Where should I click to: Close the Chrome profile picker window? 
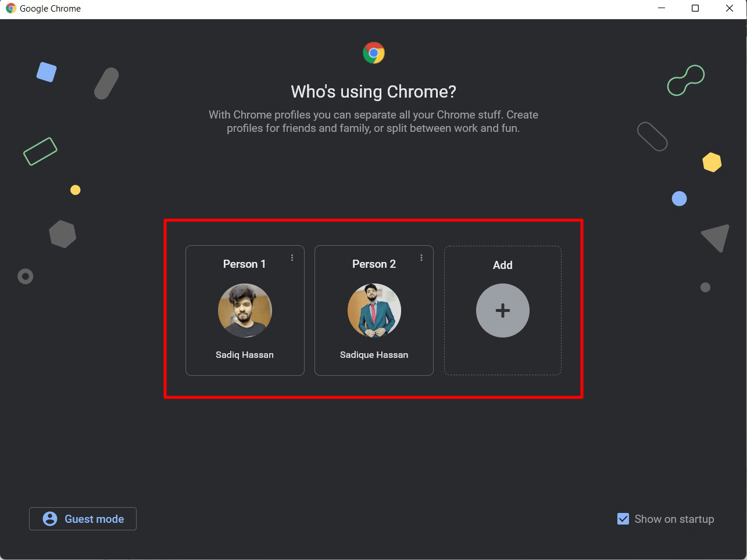coord(730,9)
